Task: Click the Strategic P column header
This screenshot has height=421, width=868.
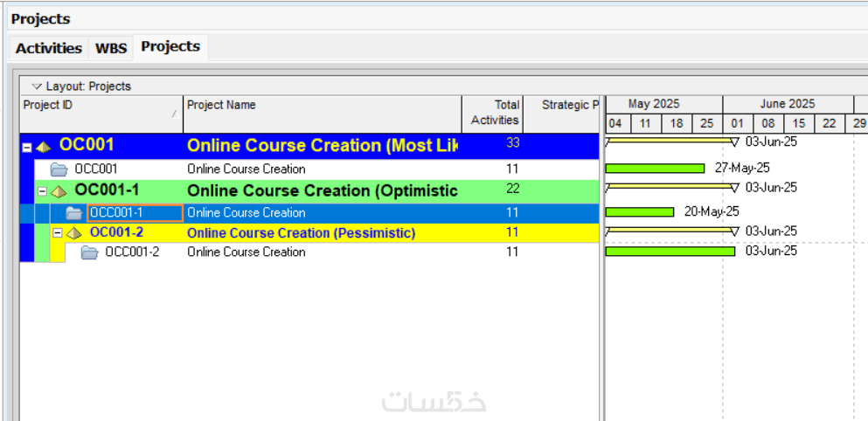Action: click(x=561, y=114)
